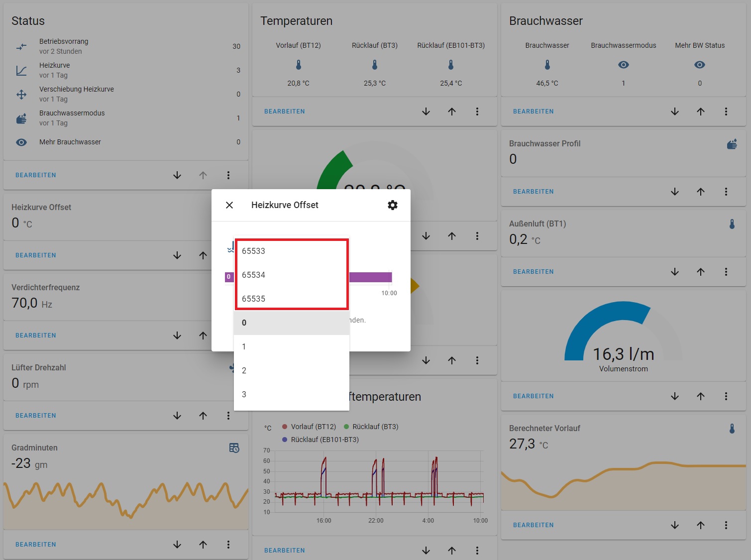Click the thermometer icon on Außenluft card
Image resolution: width=751 pixels, height=560 pixels.
pos(732,224)
